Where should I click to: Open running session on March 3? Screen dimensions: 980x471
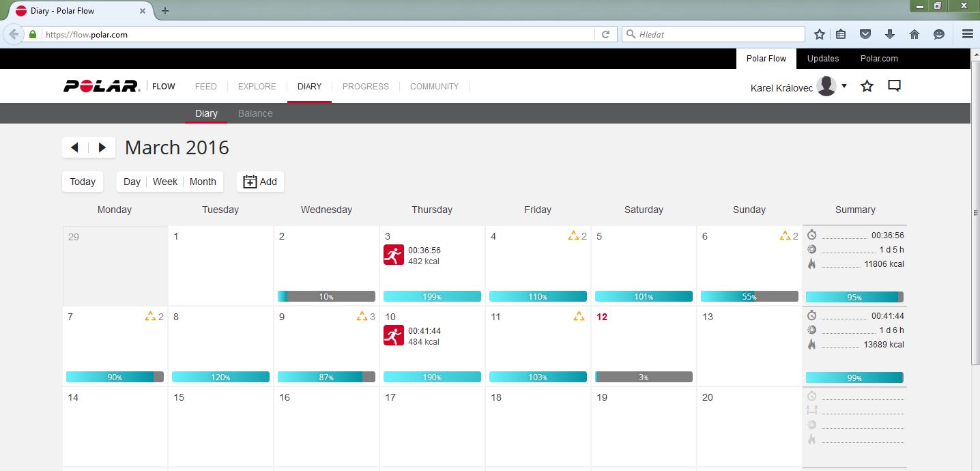click(394, 255)
